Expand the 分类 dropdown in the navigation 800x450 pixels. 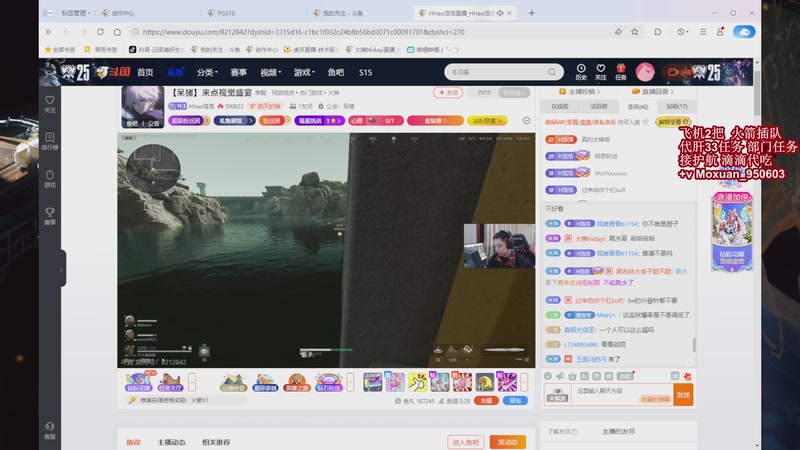[x=207, y=72]
